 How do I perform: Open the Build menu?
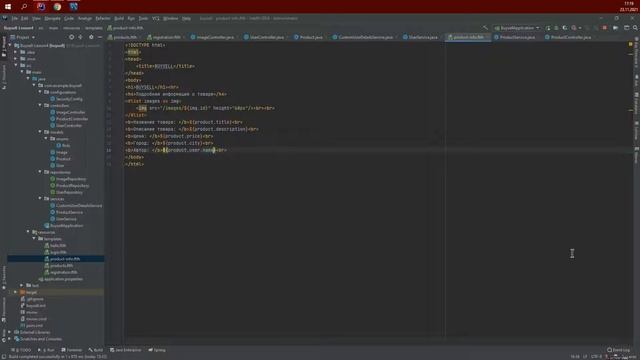tap(119, 18)
